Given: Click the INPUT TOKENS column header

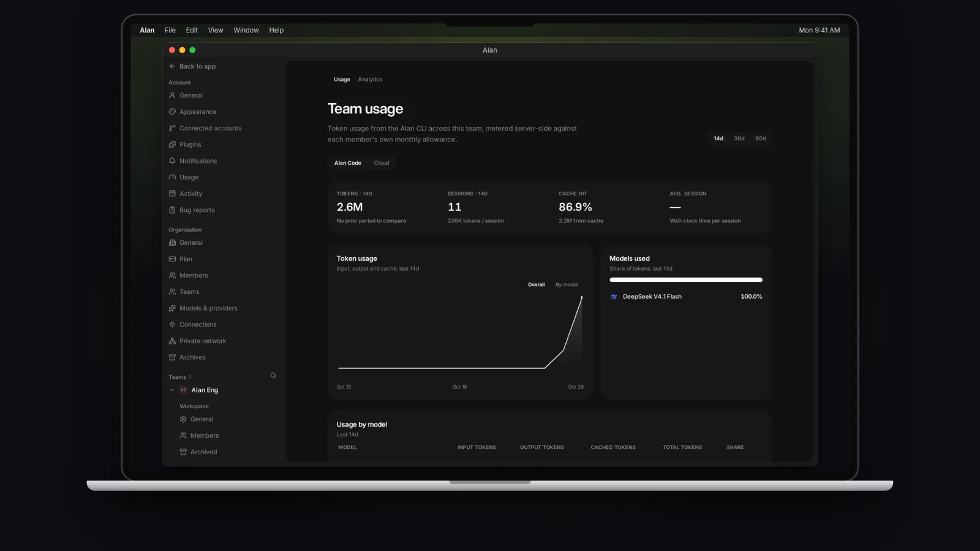Looking at the screenshot, I should coord(477,448).
